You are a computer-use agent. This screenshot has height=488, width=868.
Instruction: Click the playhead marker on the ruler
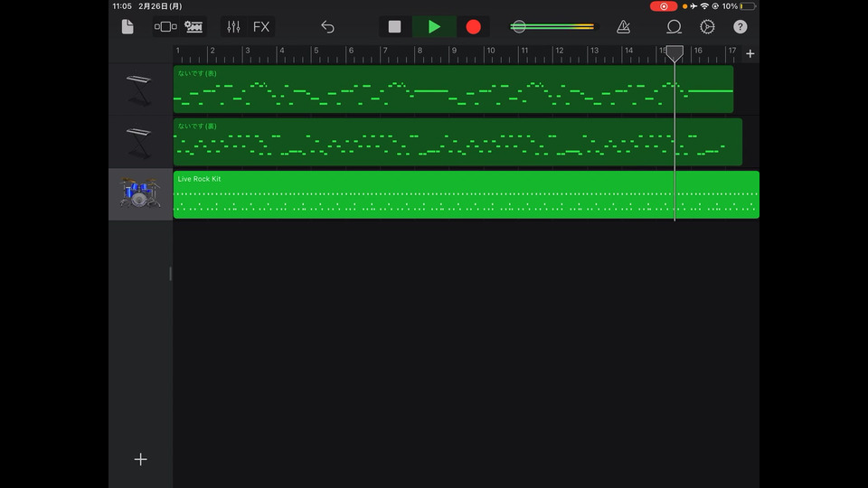[675, 53]
